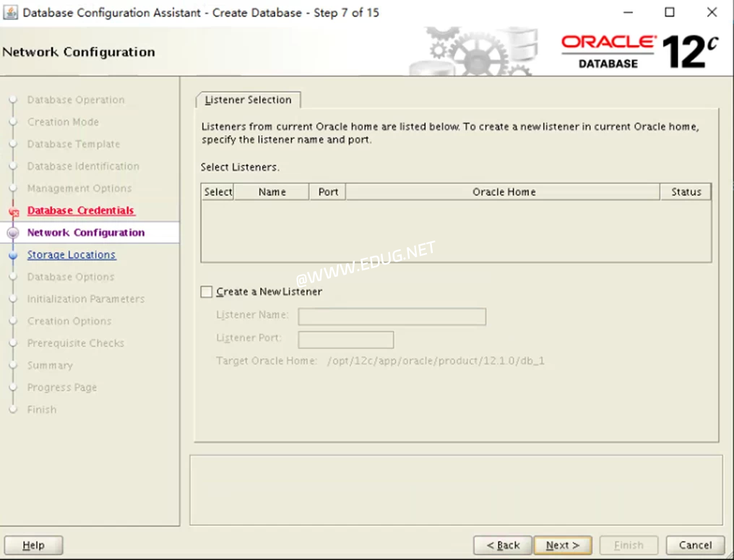Click the Creation Options step
The height and width of the screenshot is (560, 734).
(69, 321)
